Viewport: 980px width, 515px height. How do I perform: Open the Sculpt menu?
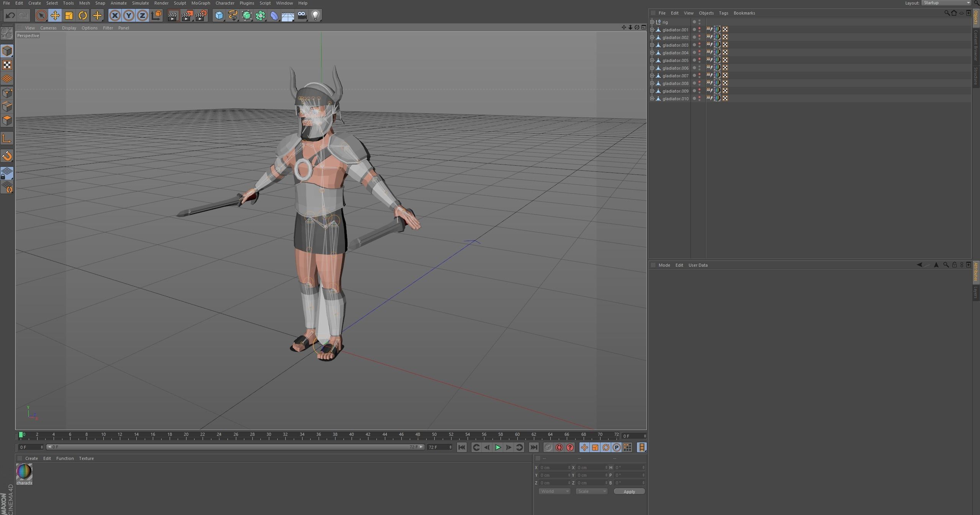pyautogui.click(x=180, y=3)
